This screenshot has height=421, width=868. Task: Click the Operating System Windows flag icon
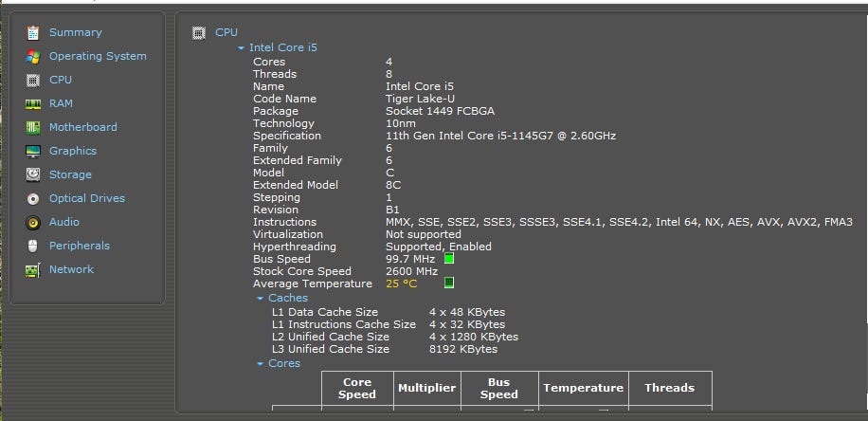pyautogui.click(x=33, y=57)
